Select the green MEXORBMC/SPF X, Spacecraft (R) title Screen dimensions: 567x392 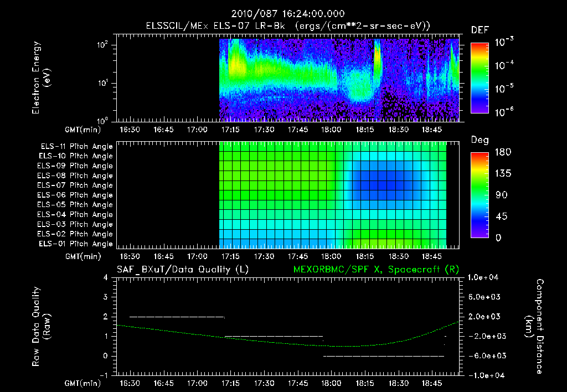click(x=376, y=270)
